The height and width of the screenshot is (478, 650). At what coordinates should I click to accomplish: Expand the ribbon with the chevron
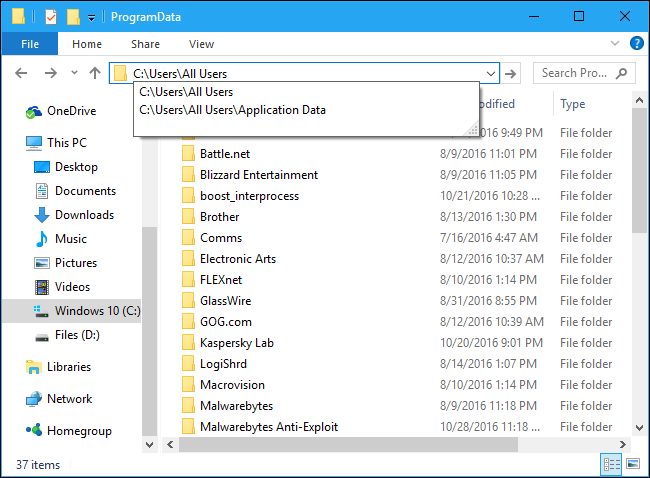pos(616,44)
